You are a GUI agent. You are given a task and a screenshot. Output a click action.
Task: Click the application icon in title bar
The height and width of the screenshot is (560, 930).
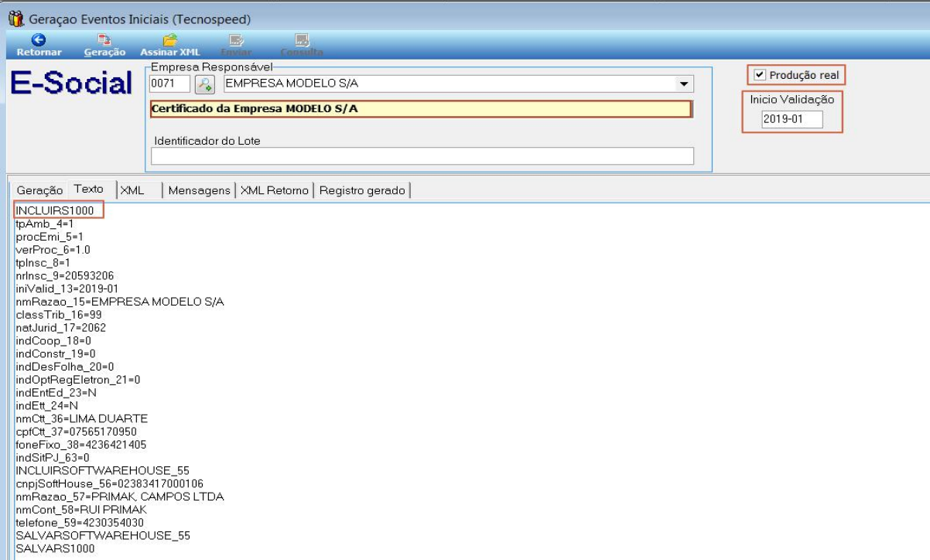15,19
